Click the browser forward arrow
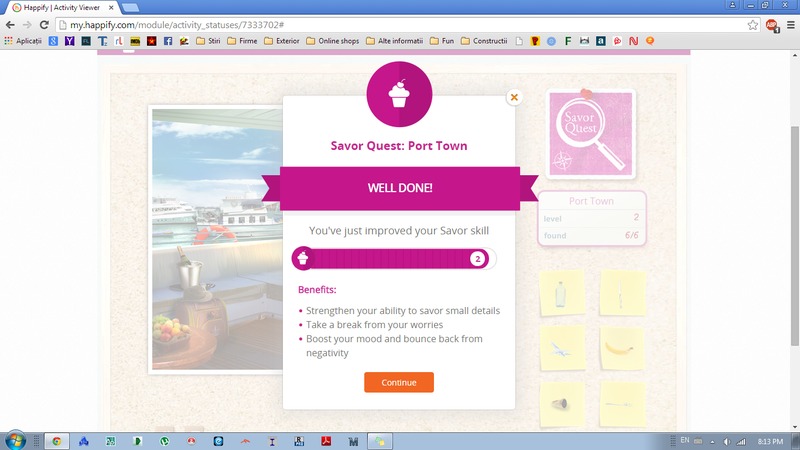 (27, 24)
